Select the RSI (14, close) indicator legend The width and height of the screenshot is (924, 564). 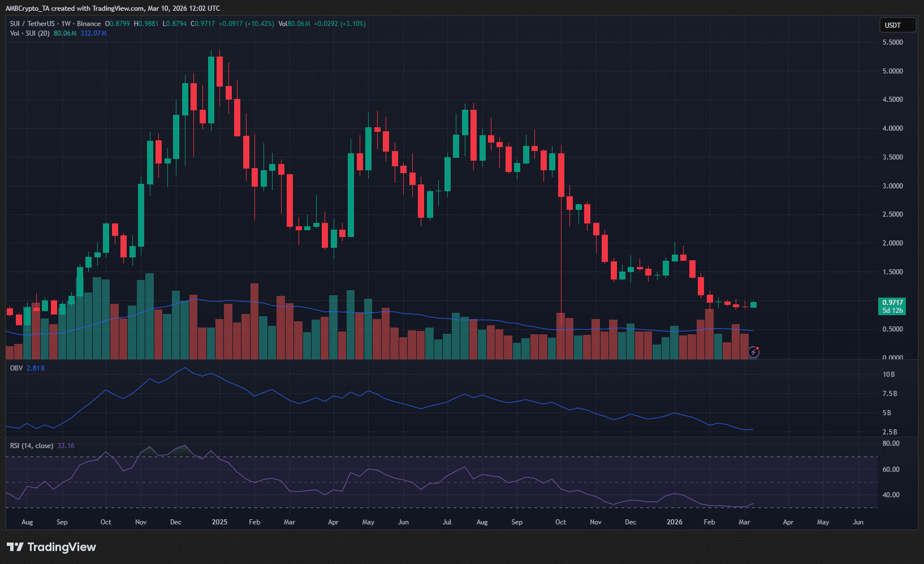(32, 446)
